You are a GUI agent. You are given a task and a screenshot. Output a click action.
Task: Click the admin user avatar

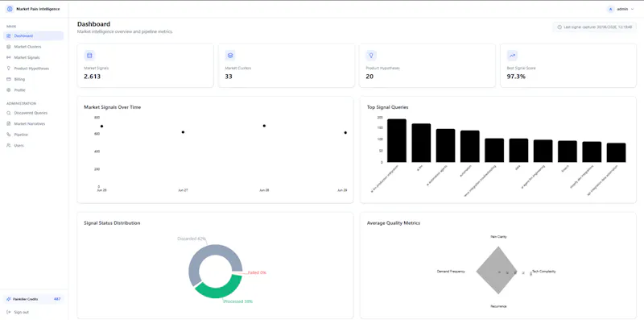click(x=610, y=9)
